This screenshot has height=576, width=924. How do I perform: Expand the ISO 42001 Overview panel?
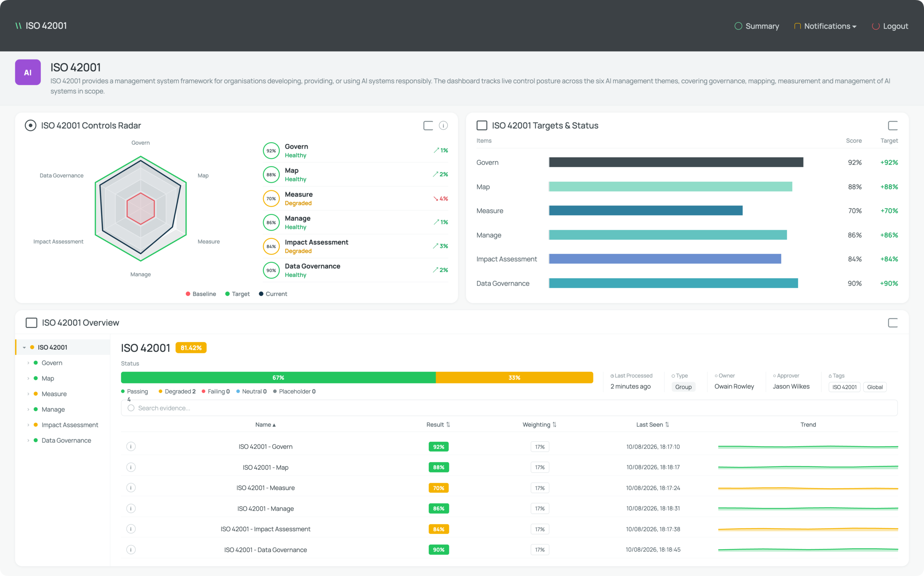pyautogui.click(x=893, y=323)
